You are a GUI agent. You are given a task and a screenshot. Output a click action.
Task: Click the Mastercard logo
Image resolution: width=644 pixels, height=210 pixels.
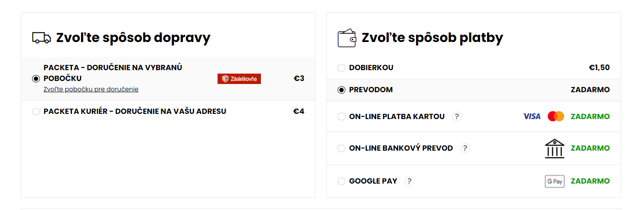pos(556,116)
